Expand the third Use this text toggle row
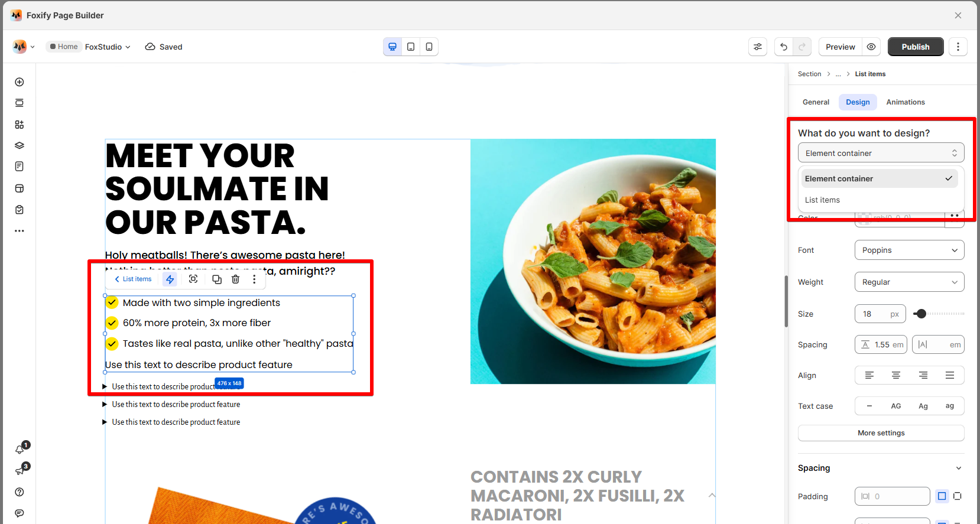The image size is (980, 524). coord(105,422)
